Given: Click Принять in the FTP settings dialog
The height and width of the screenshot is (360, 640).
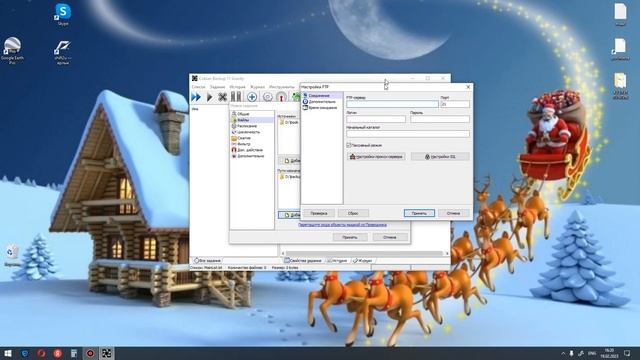Looking at the screenshot, I should 419,213.
